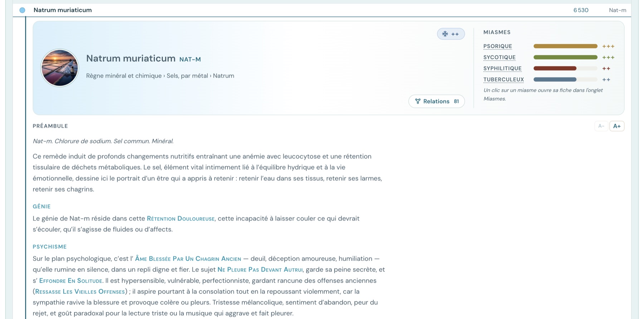Open the Natrum muriaticum salt-flat thumbnail
Image resolution: width=644 pixels, height=319 pixels.
point(60,68)
